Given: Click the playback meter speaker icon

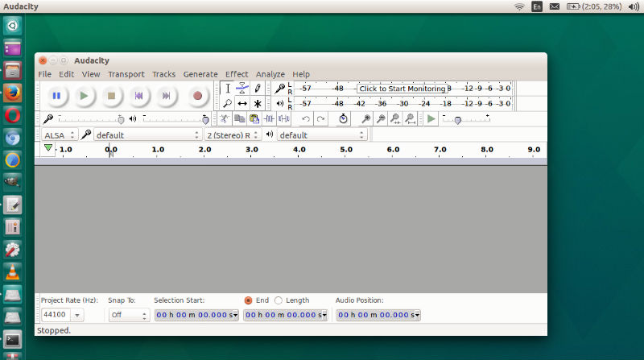Looking at the screenshot, I should click(x=279, y=103).
